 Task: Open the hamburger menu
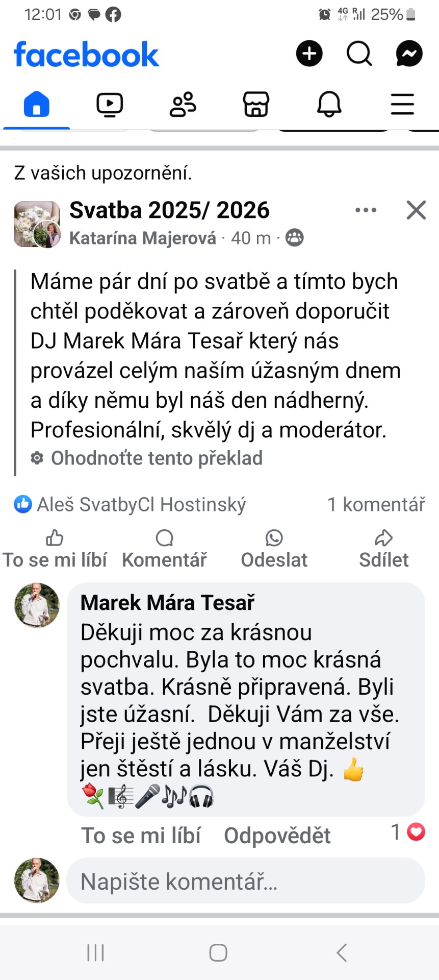click(x=402, y=104)
